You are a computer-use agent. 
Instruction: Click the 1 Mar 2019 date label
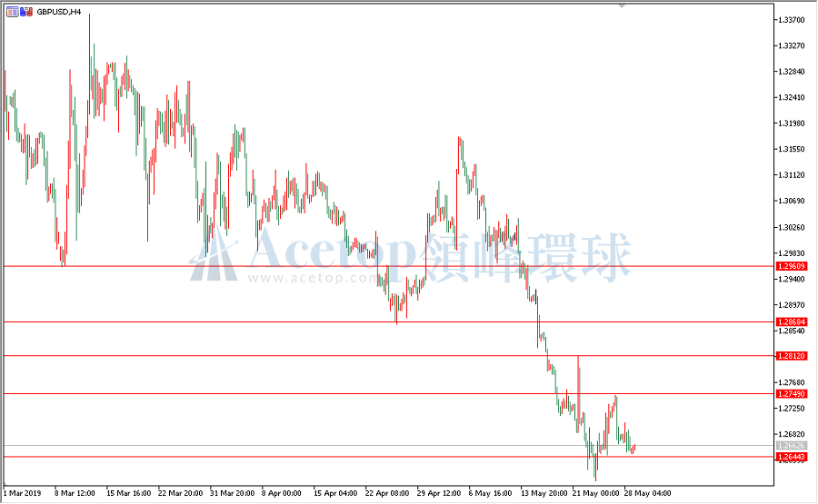coord(22,493)
